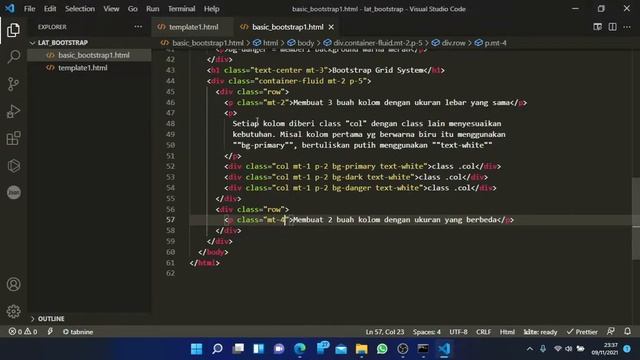Viewport: 640px width, 360px height.
Task: Change the Html language mode
Action: [507, 332]
